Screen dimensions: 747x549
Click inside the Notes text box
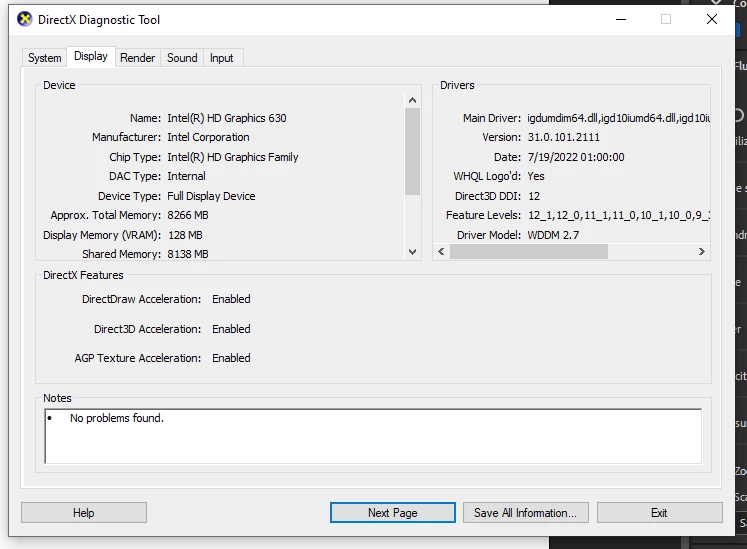point(373,436)
